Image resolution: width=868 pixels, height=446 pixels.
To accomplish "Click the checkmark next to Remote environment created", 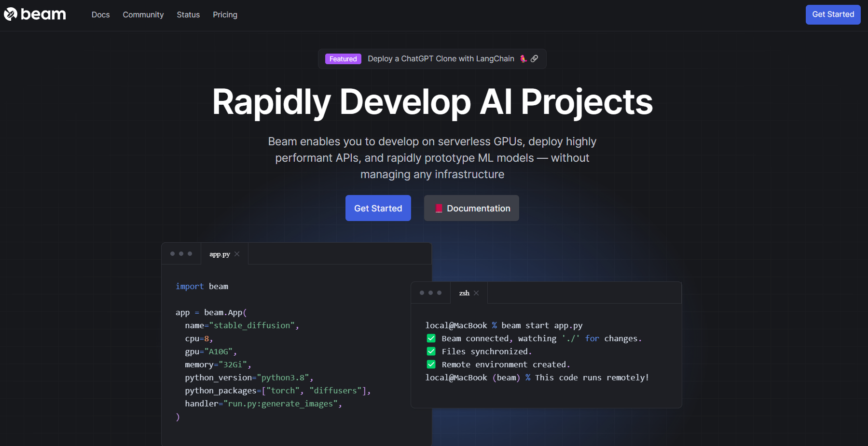I will (431, 364).
